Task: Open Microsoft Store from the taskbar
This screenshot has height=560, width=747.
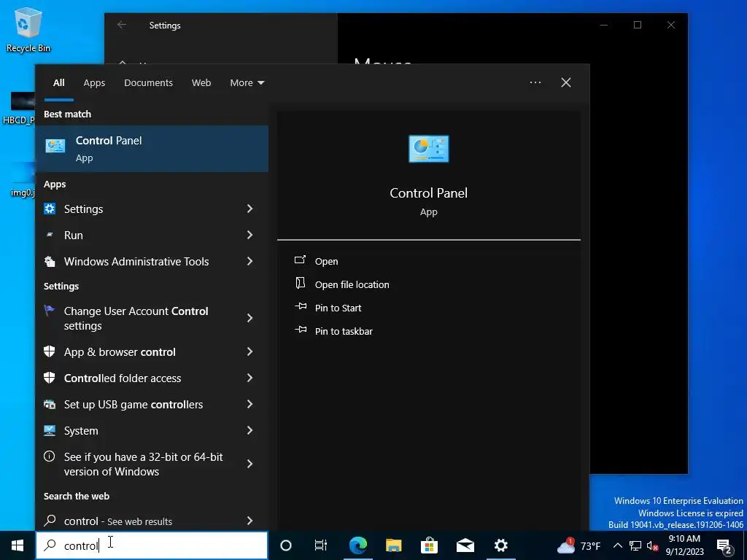Action: tap(429, 545)
